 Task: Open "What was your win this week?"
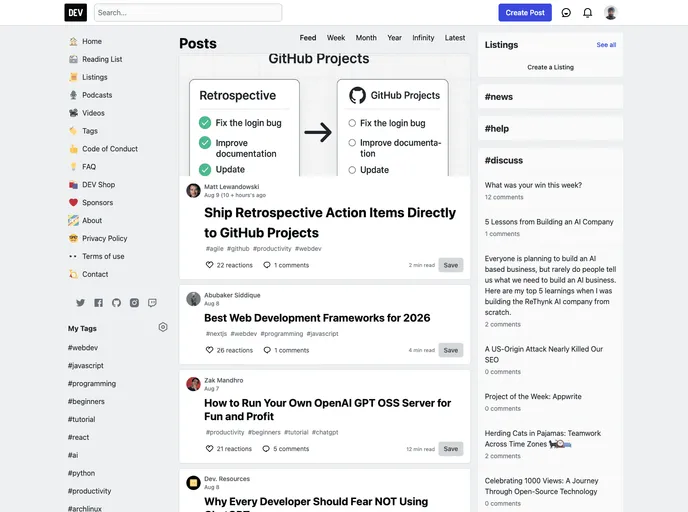[533, 185]
